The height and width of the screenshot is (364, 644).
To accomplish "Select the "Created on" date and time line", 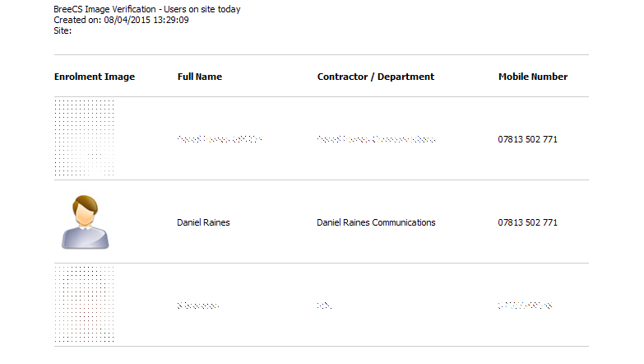I will tap(122, 20).
